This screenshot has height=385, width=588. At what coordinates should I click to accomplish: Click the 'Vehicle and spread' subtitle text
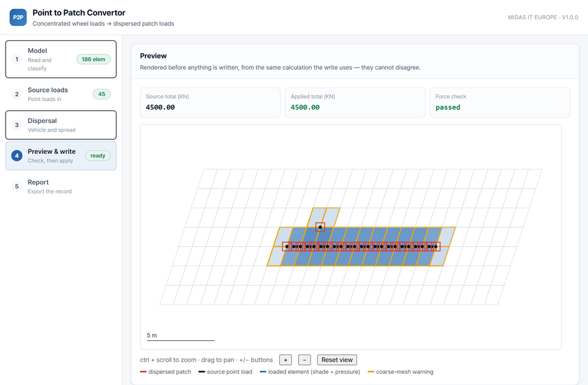click(x=52, y=130)
